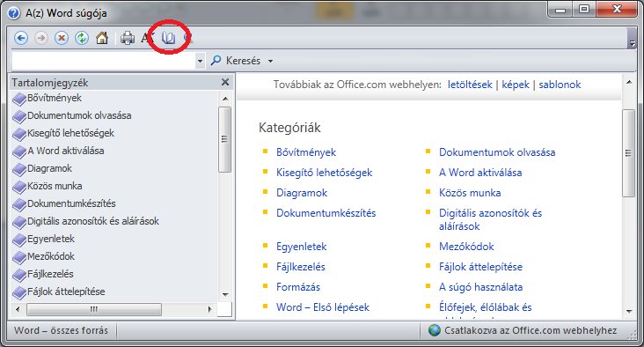Open the Mezőkódok category link
This screenshot has height=347, width=644.
[x=466, y=247]
